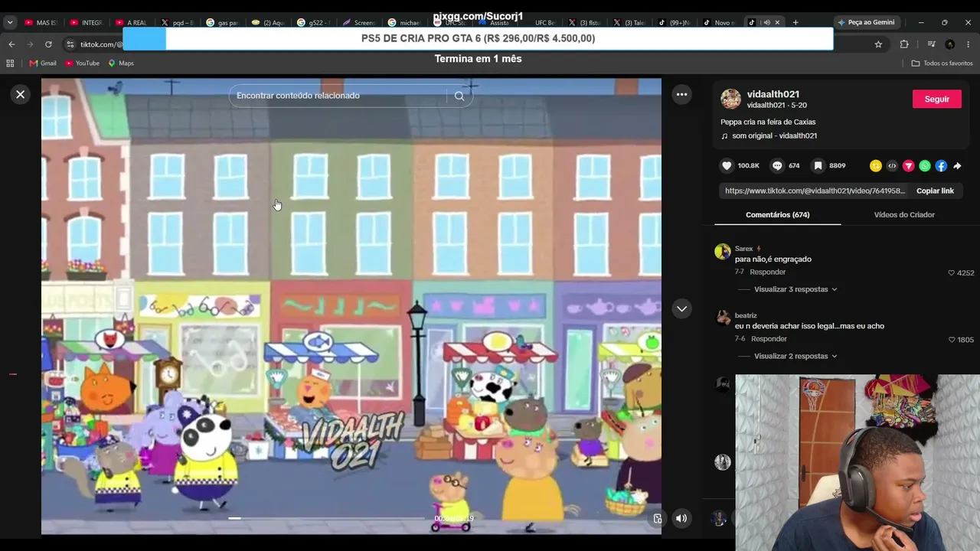Get the embed code icon
The width and height of the screenshot is (980, 551).
(x=892, y=165)
